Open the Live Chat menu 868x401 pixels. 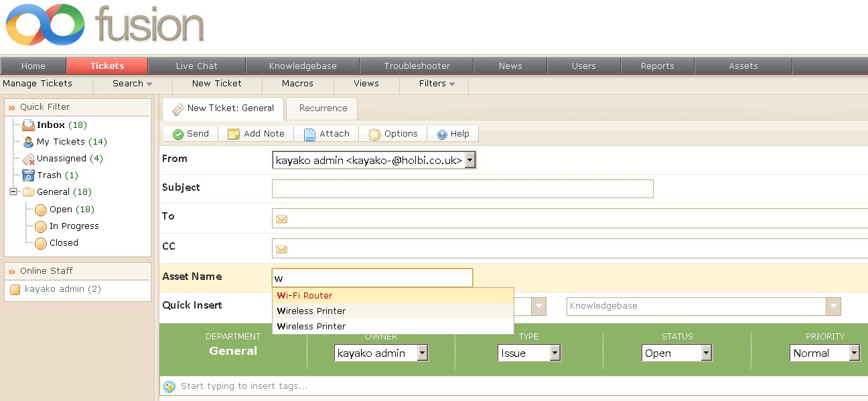coord(197,66)
